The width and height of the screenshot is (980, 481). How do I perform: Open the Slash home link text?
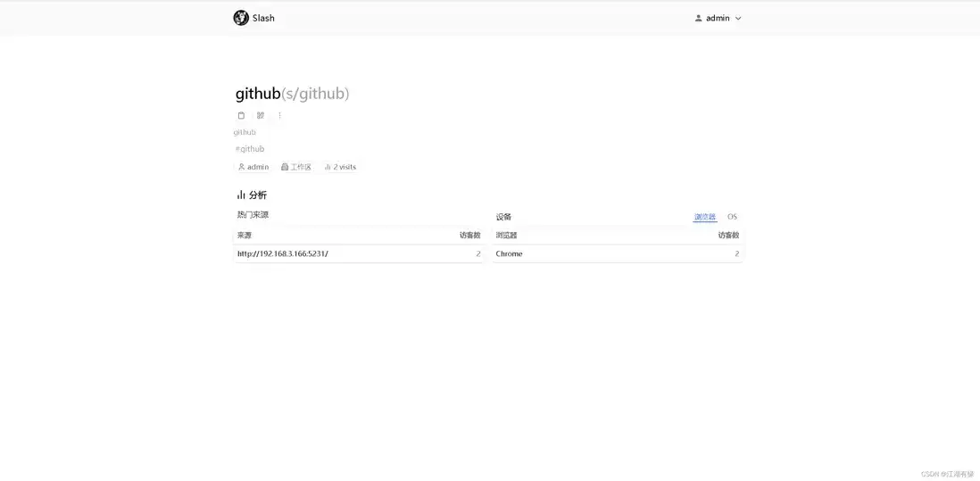[263, 18]
